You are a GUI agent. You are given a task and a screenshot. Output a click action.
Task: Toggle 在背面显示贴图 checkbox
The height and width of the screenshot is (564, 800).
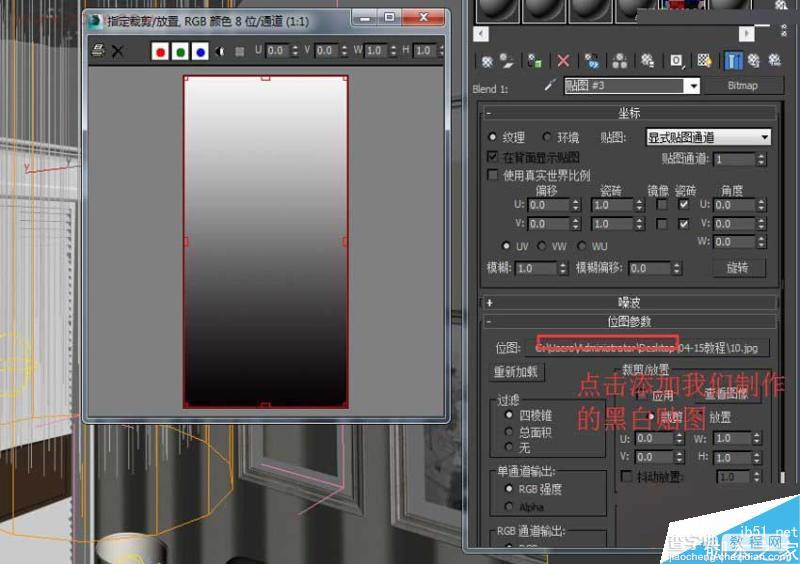pyautogui.click(x=492, y=157)
